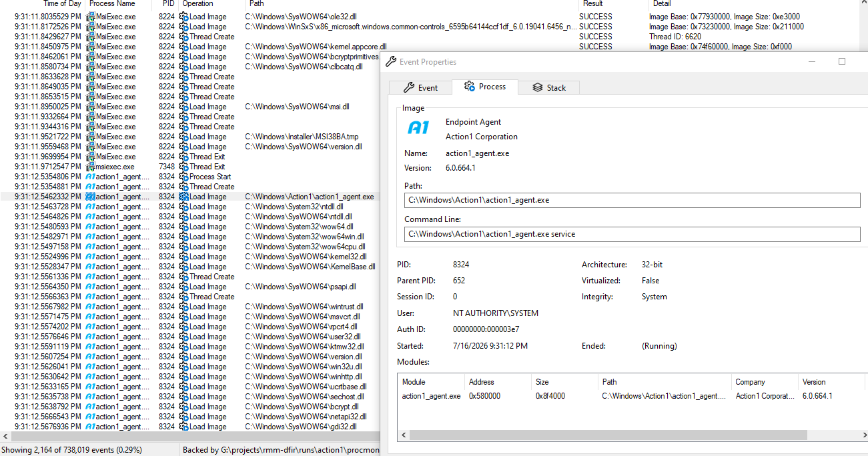Click the Thread Exit icon in the msiexec.exe 7348 row
The width and height of the screenshot is (868, 456).
point(183,167)
